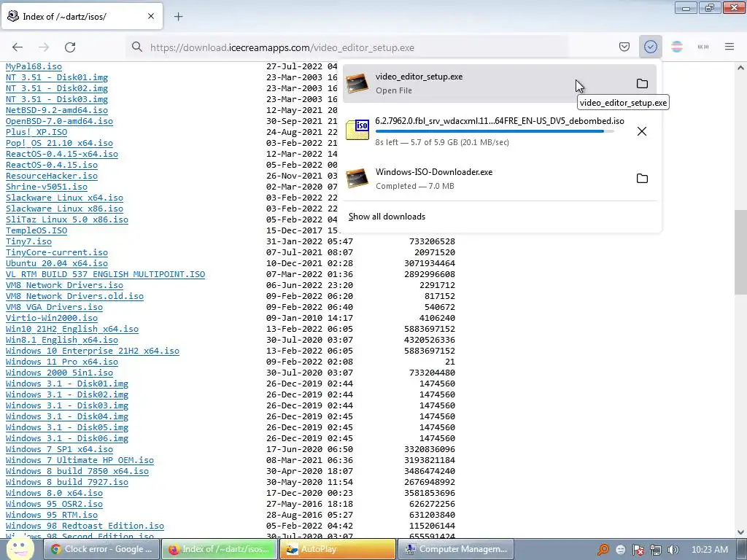This screenshot has width=747, height=560.
Task: Download Windows 7 SP1 x64.iso
Action: (59, 450)
